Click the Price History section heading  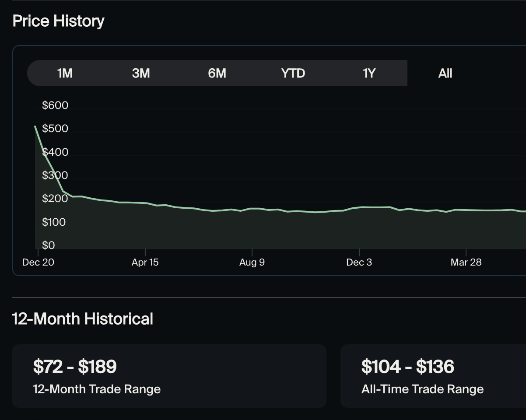(x=59, y=21)
